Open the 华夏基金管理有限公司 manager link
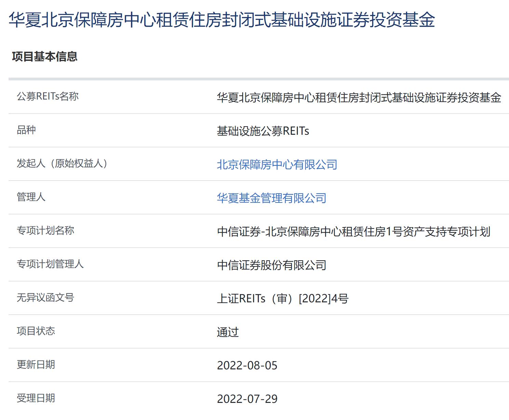The width and height of the screenshot is (509, 420). coord(271,198)
